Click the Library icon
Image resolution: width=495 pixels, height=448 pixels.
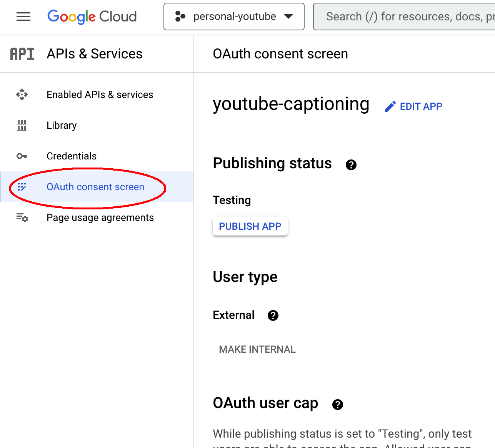click(22, 125)
